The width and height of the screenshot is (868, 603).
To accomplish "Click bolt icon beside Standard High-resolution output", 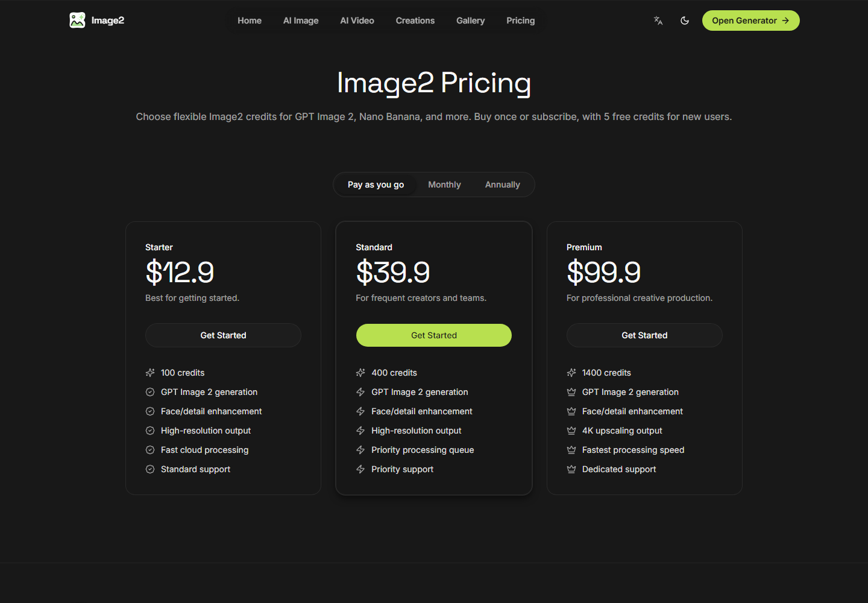I will pyautogui.click(x=360, y=431).
